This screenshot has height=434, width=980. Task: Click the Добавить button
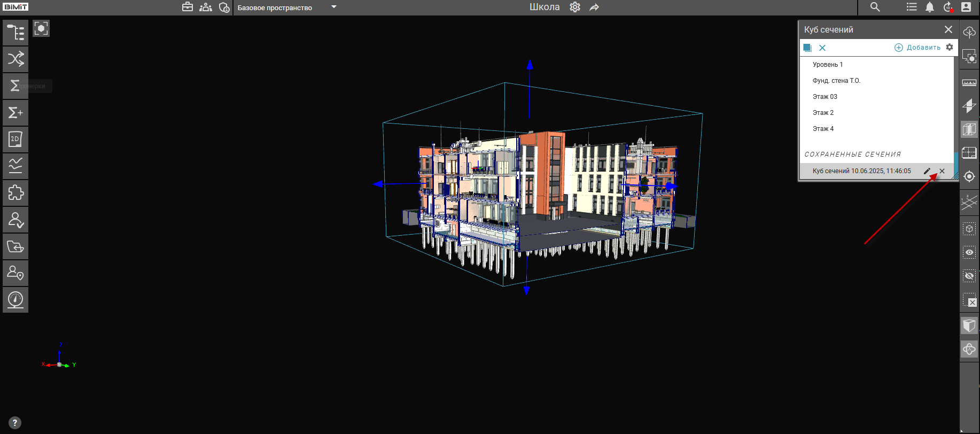(x=917, y=48)
